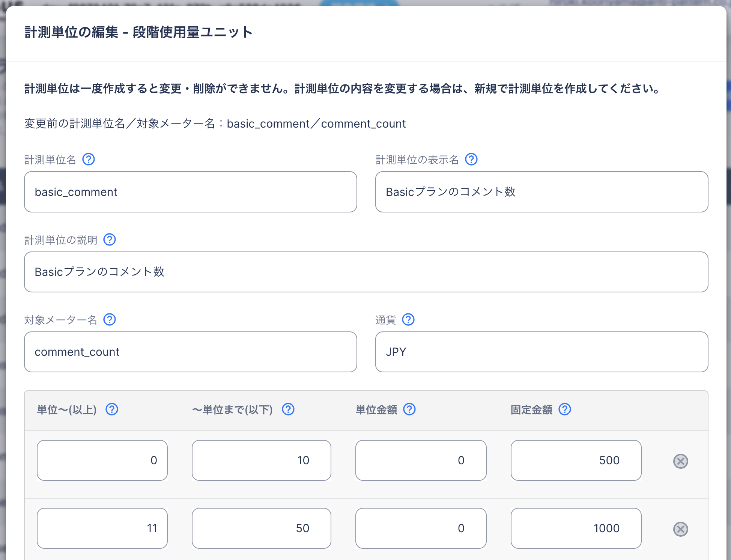Edit first row upper limit value 10
This screenshot has width=731, height=560.
(261, 461)
